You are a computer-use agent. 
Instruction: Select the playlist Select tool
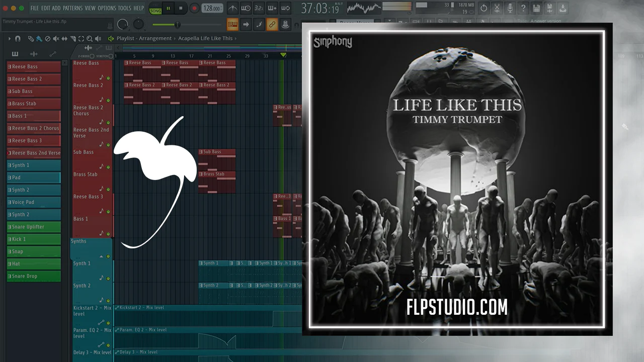(82, 39)
